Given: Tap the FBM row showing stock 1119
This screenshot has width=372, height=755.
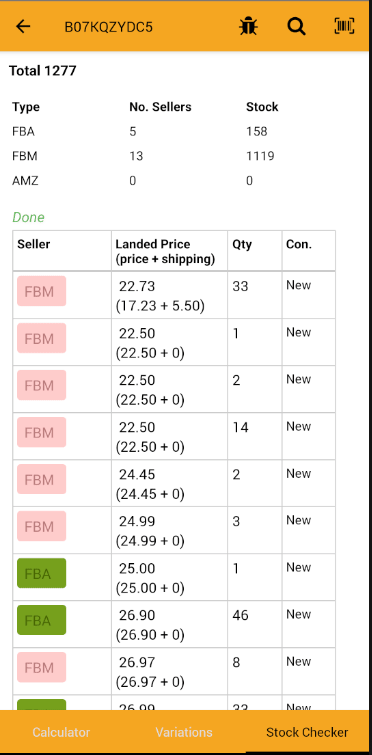Looking at the screenshot, I should pos(143,156).
